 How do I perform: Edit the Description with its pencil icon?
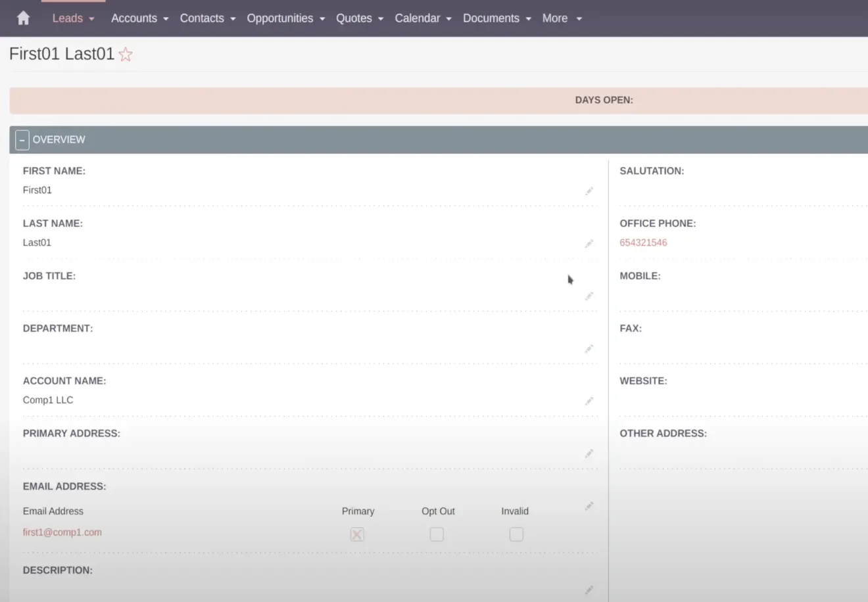[589, 590]
